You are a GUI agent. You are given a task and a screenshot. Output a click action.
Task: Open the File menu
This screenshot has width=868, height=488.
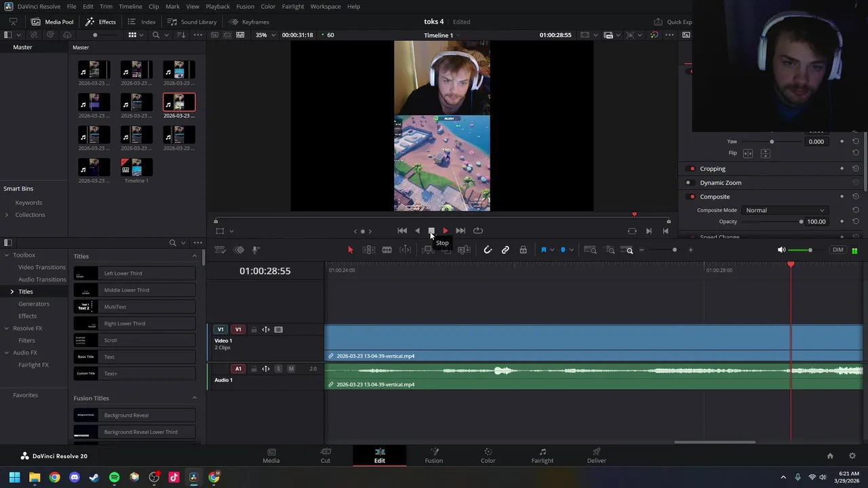point(71,6)
